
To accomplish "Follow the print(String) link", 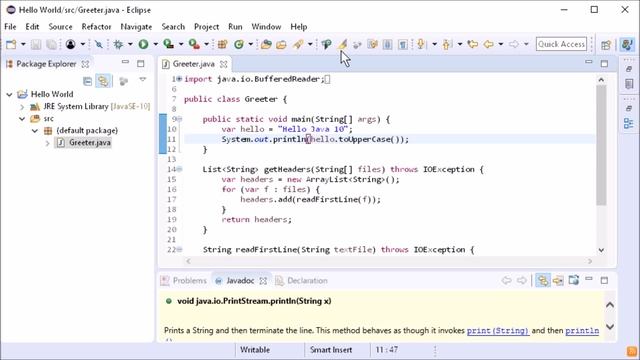I will coord(498,331).
